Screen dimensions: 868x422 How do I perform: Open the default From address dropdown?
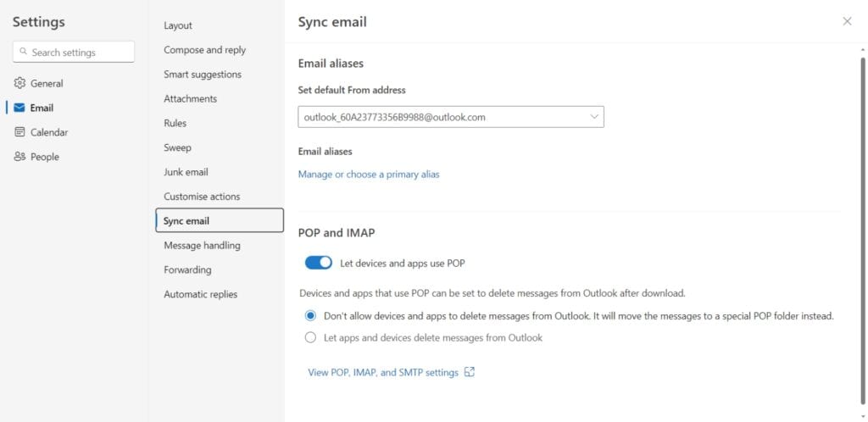(x=451, y=117)
